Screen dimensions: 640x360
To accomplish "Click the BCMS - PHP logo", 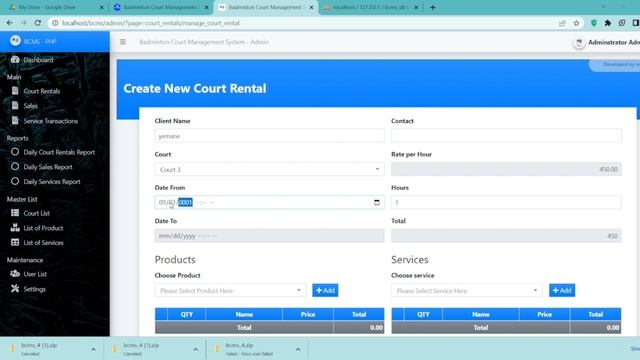I will click(x=16, y=40).
